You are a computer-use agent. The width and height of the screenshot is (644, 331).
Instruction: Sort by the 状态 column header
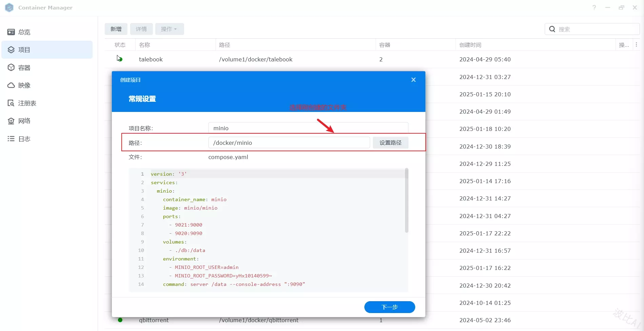click(120, 45)
